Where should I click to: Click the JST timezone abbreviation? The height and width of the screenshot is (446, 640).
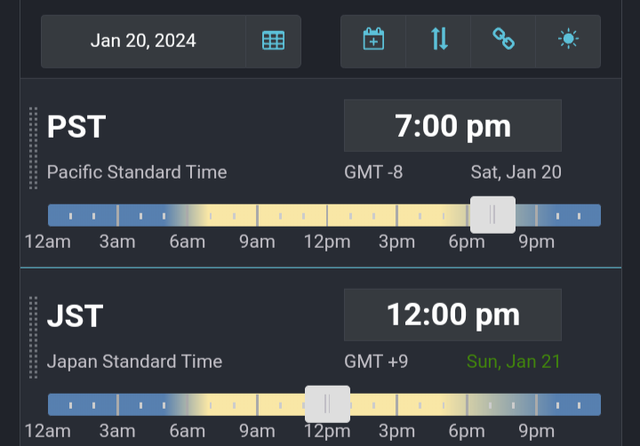[75, 316]
